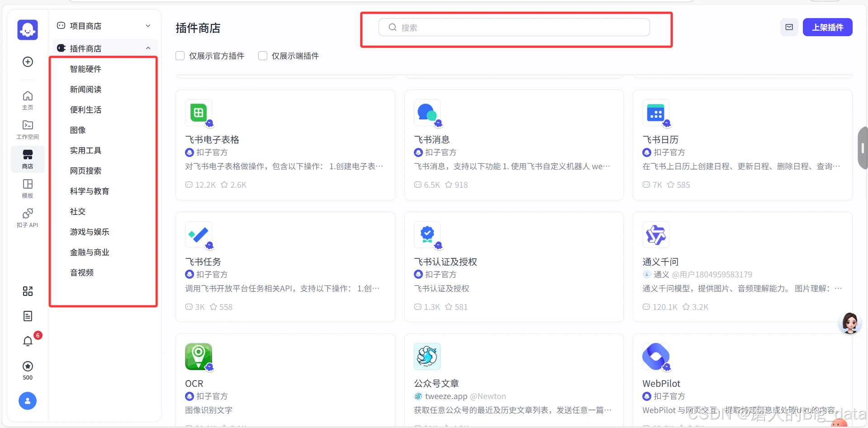The image size is (868, 428).
Task: Click 581 favorites count on 飞书认证及授权
Action: point(456,307)
